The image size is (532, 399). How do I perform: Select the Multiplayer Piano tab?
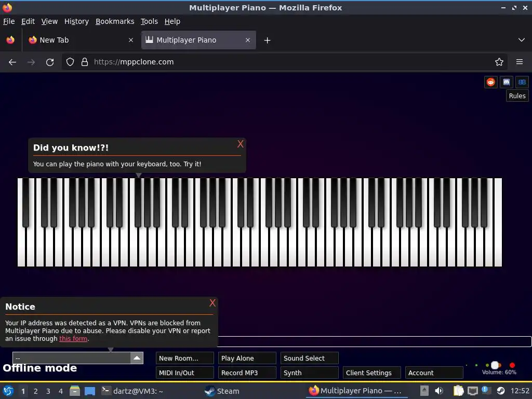[x=198, y=40]
